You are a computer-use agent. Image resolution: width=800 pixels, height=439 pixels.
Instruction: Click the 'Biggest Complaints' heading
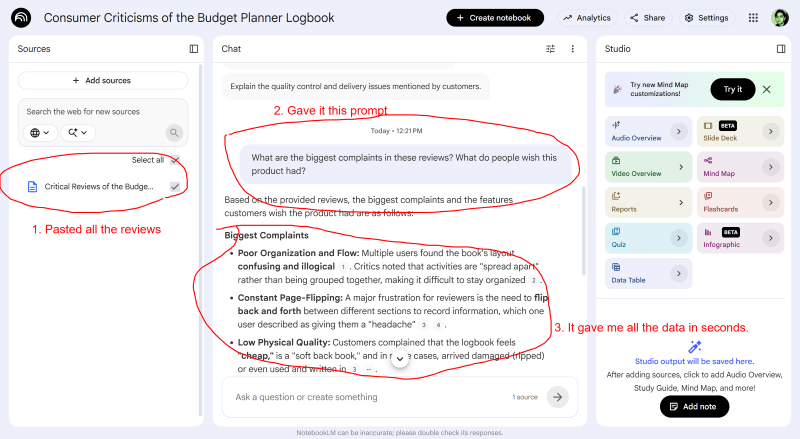pos(266,235)
